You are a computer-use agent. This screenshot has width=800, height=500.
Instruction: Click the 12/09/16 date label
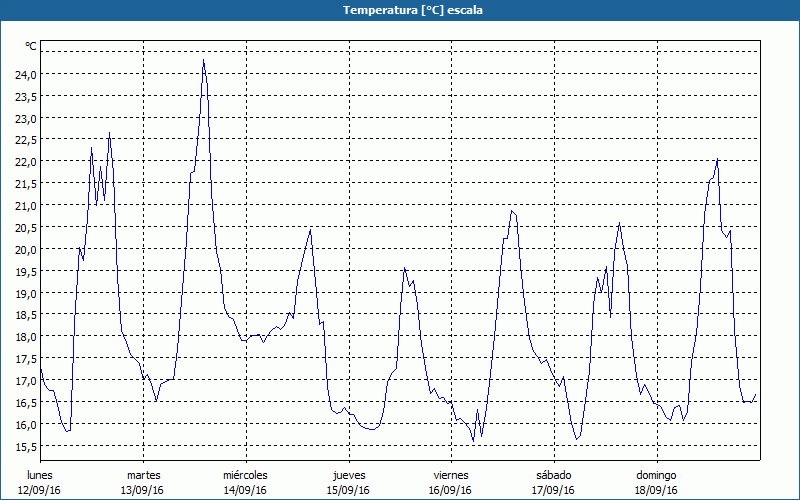click(40, 490)
